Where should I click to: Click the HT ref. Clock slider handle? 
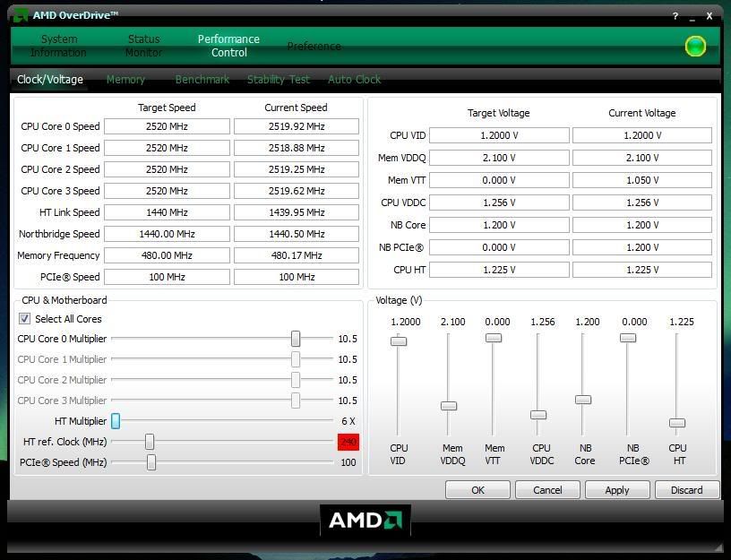[x=150, y=442]
